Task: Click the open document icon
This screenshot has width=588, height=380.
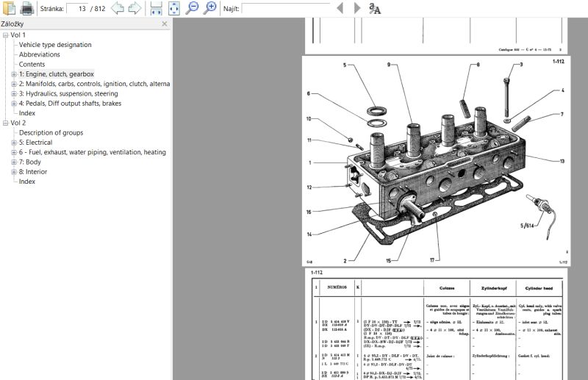Action: [x=9, y=8]
